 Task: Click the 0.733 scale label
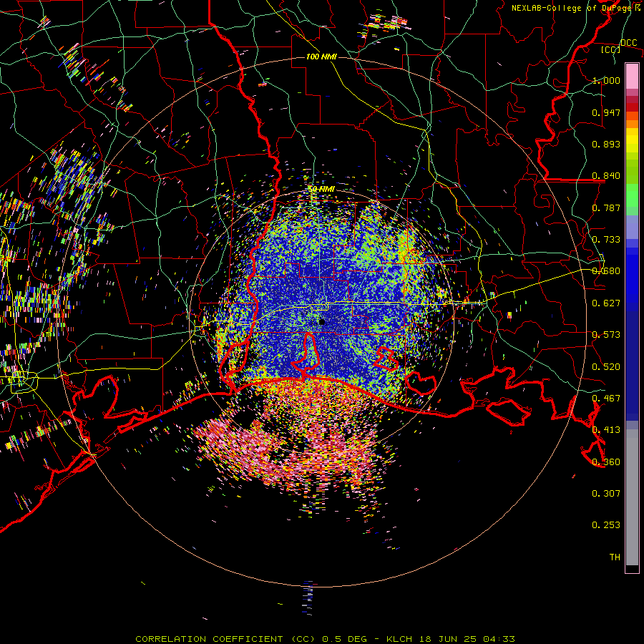click(x=606, y=240)
